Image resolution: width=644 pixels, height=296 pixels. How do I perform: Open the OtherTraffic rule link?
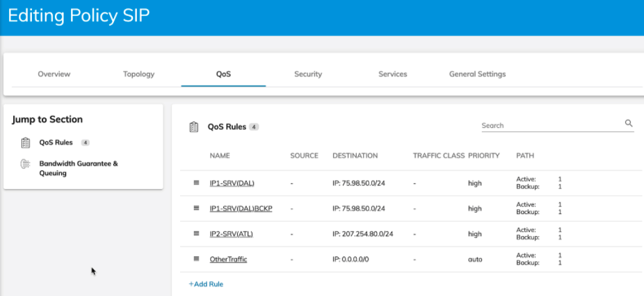point(228,259)
